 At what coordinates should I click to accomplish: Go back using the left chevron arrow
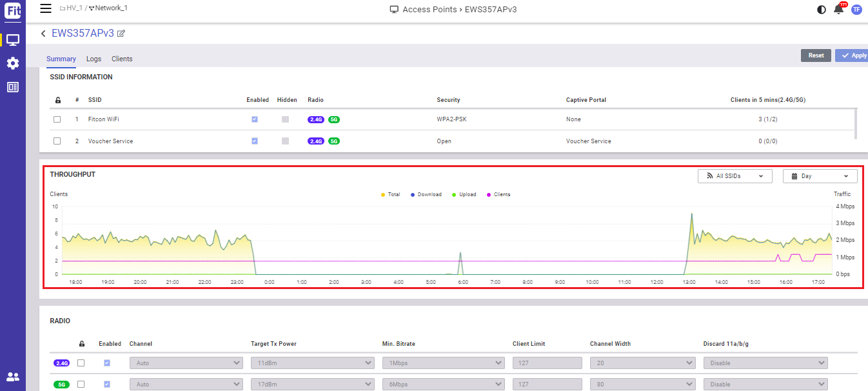tap(43, 34)
